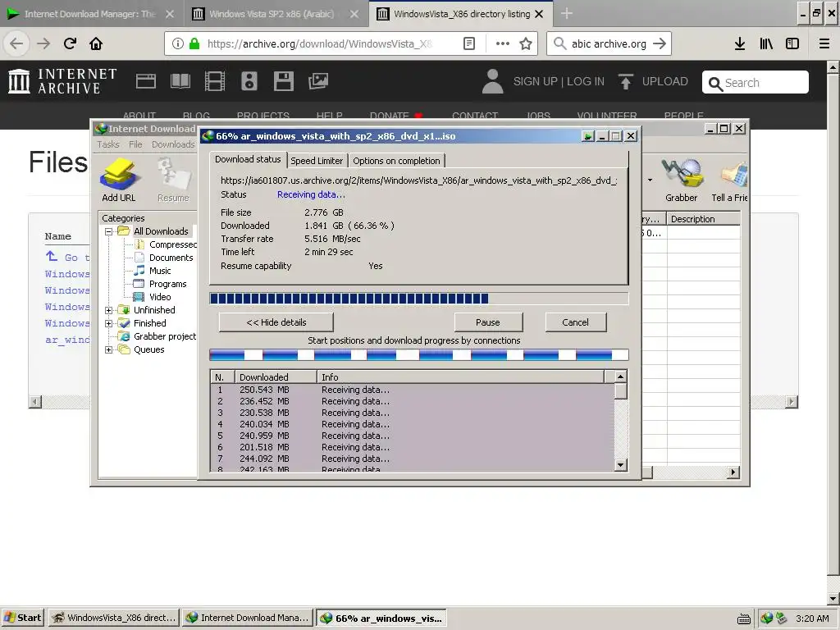Viewport: 840px width, 630px height.
Task: Click the overall download progress bar
Action: (418, 299)
